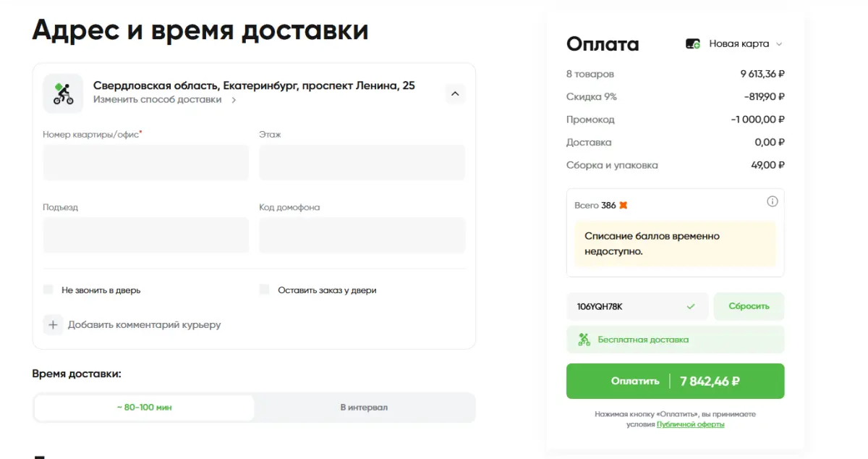
Task: Open the 'Новая карта' payment dropdown
Action: click(x=734, y=44)
